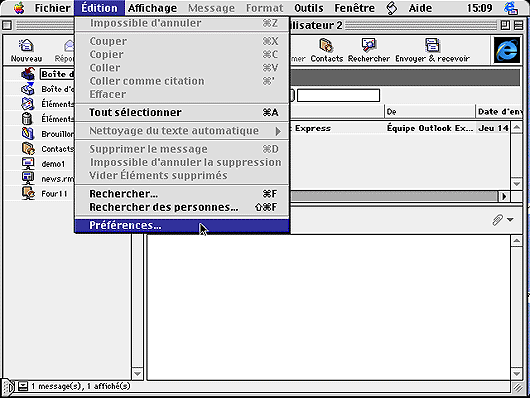
Task: Click the window collapse box
Action: [x=518, y=25]
